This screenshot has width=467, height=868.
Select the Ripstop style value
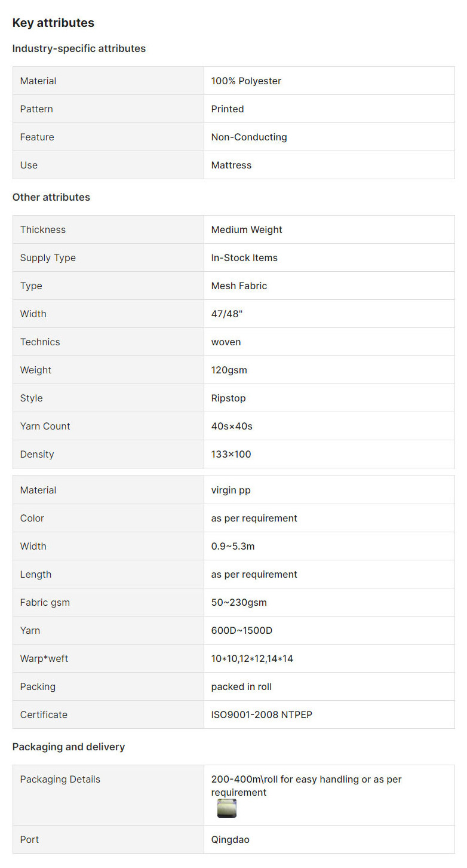229,398
